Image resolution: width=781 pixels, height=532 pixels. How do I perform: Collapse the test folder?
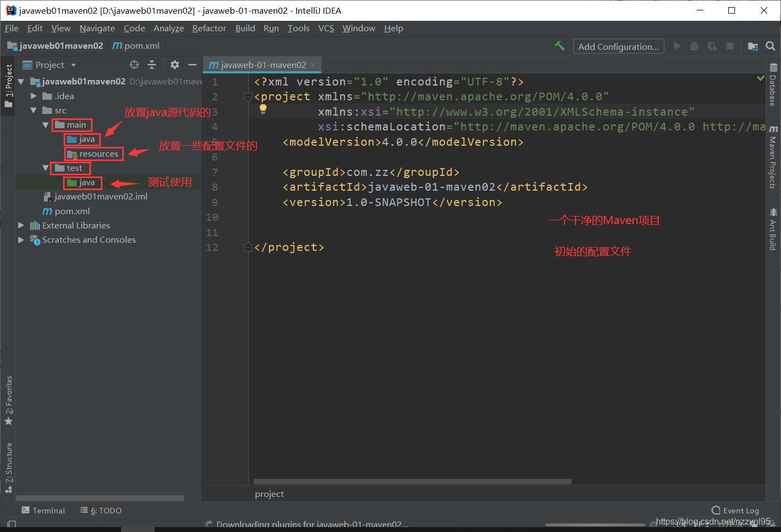(x=45, y=168)
